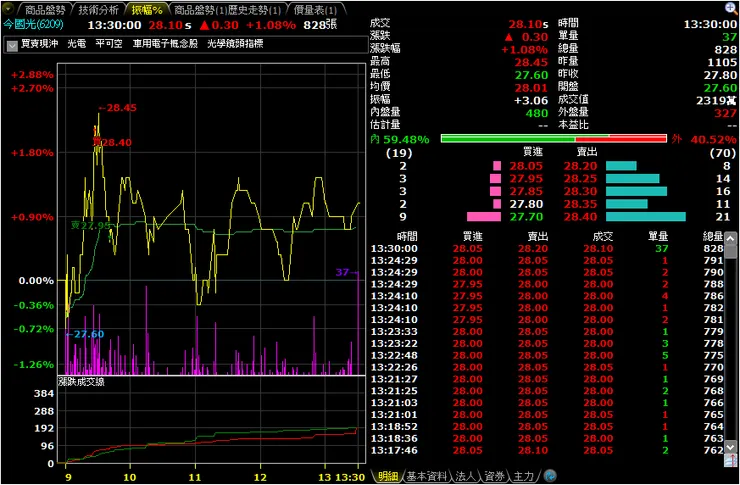740x485 pixels.
Task: Select the trade row at 13:21:27
Action: (x=547, y=379)
